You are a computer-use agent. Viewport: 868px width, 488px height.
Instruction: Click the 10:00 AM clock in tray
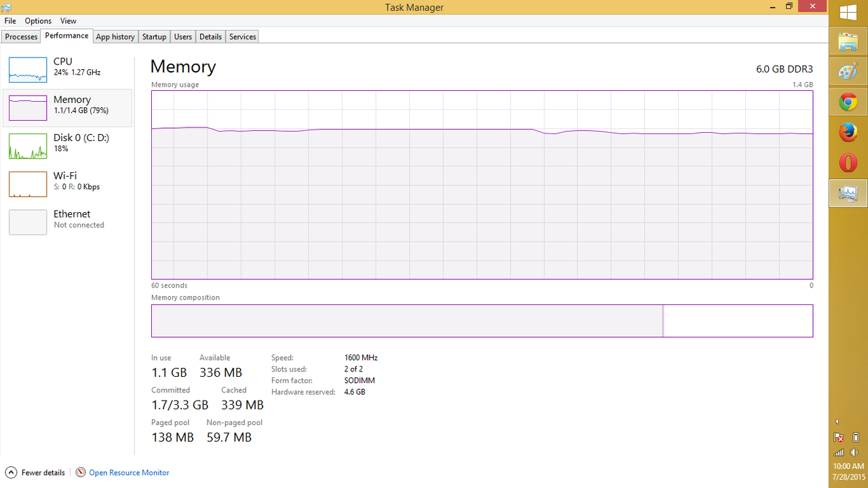[x=848, y=466]
